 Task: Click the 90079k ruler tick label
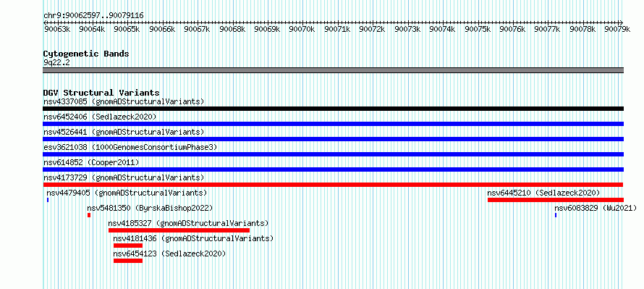click(618, 29)
